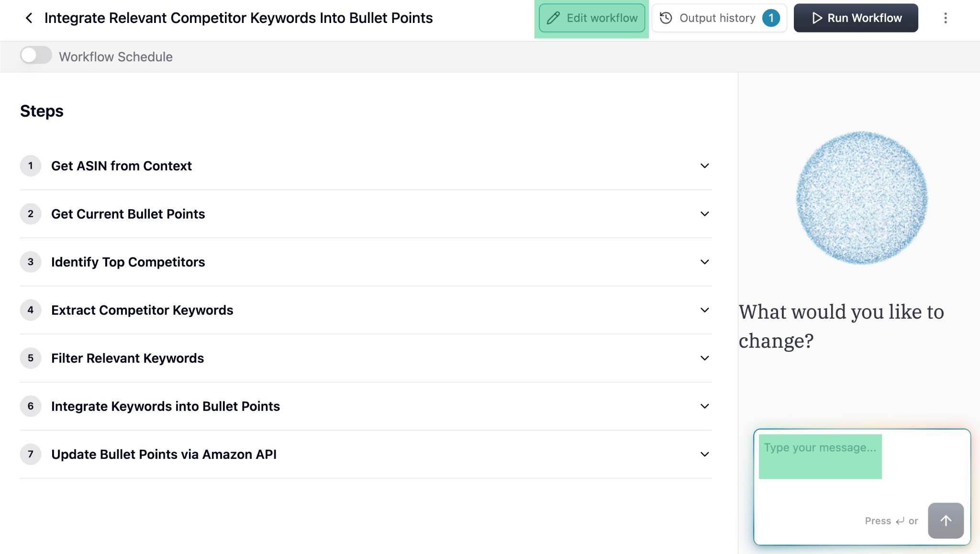Expand Update Bullet Points via Amazon API
980x554 pixels.
[704, 454]
